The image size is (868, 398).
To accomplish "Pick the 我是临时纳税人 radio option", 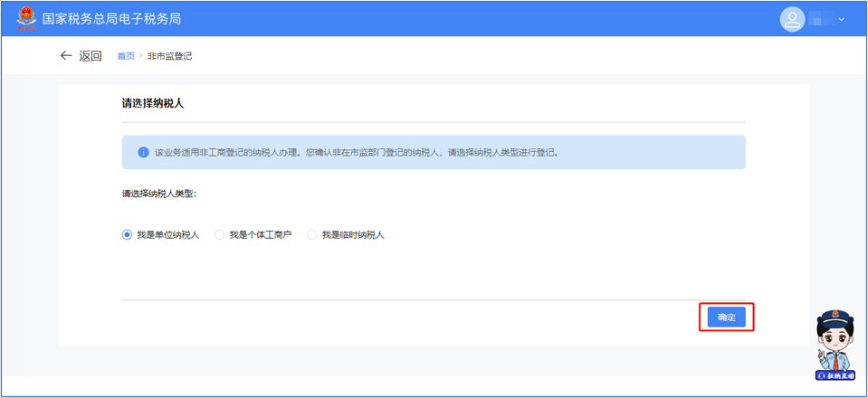I will [x=312, y=235].
